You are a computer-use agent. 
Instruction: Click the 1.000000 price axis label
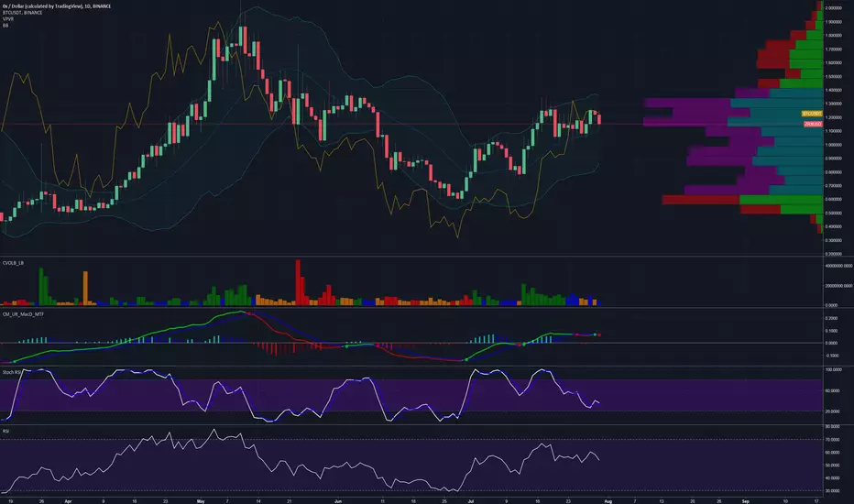834,145
